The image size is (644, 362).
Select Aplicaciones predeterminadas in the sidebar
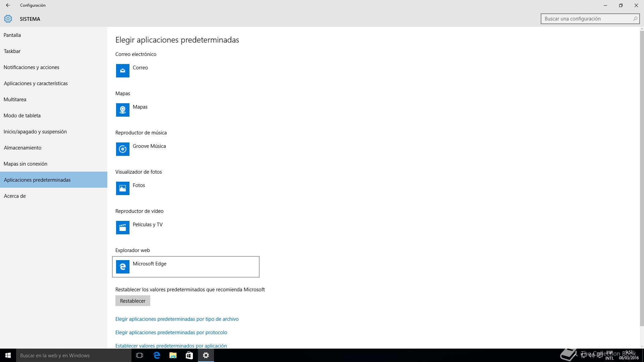click(54, 180)
